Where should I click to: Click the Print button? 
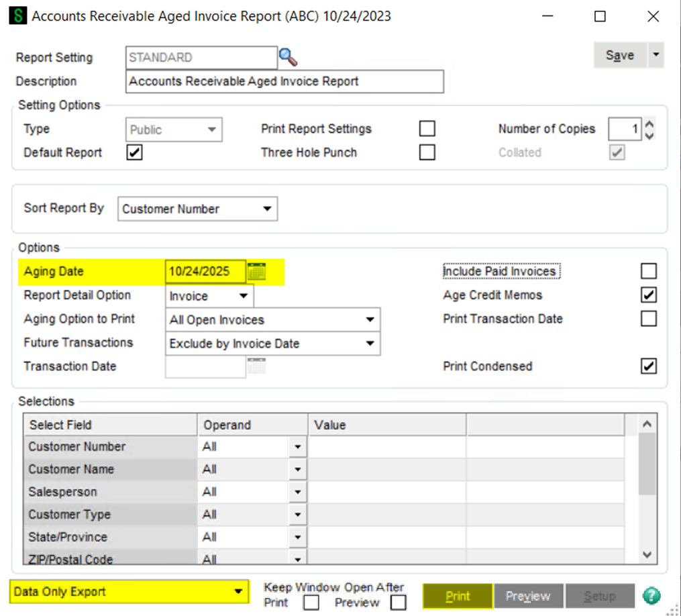point(457,596)
